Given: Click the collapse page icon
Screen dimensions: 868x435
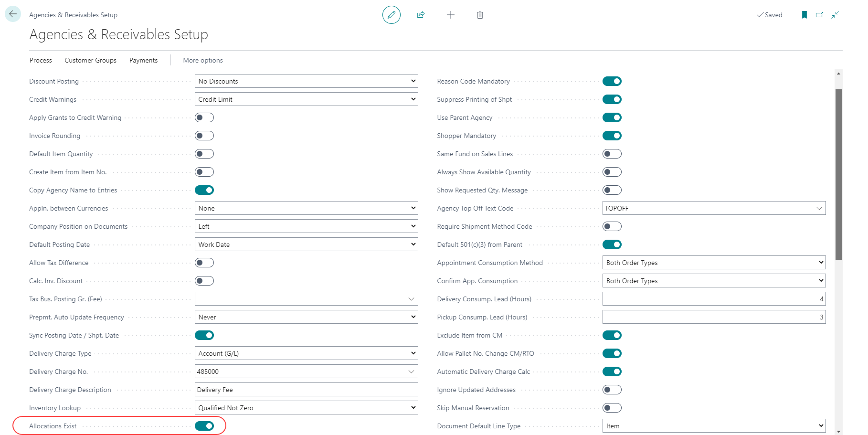Looking at the screenshot, I should coord(835,15).
